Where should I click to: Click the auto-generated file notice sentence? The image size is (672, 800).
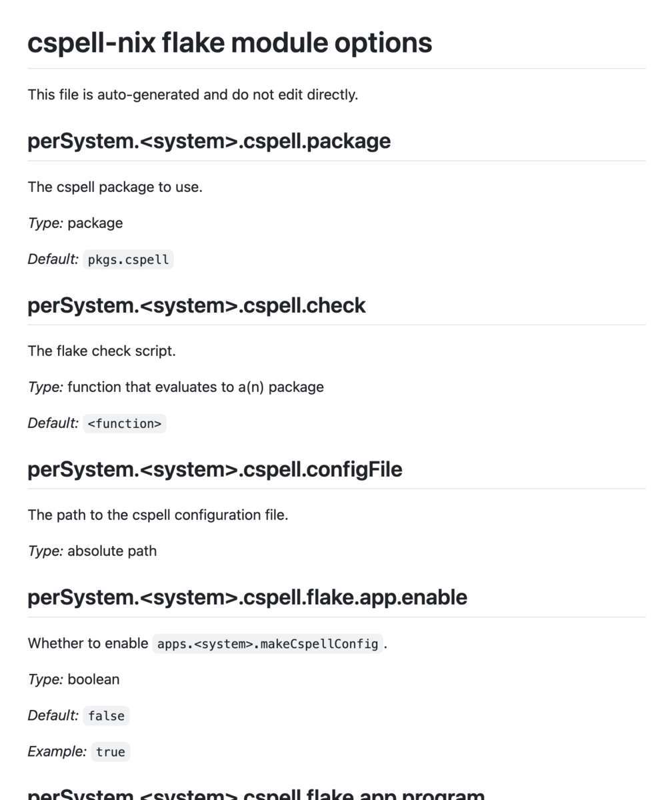(193, 95)
